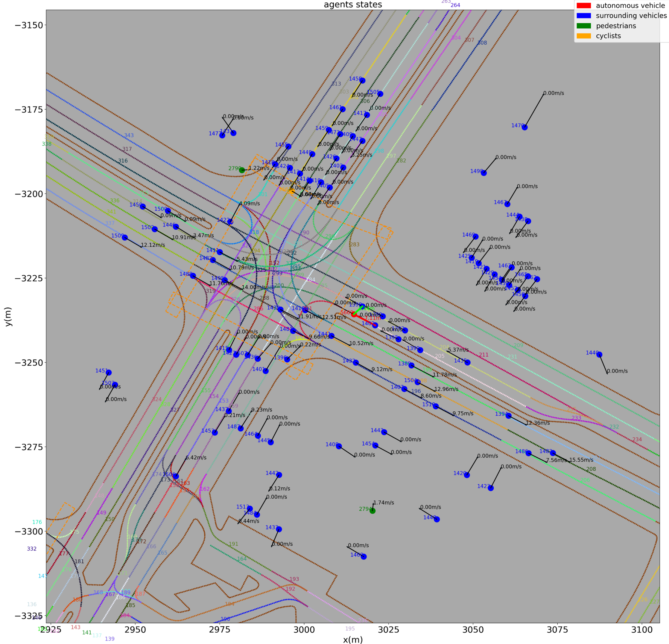Image resolution: width=669 pixels, height=644 pixels.
Task: Click the red autonomous vehicle legend swatch
Action: tap(583, 5)
